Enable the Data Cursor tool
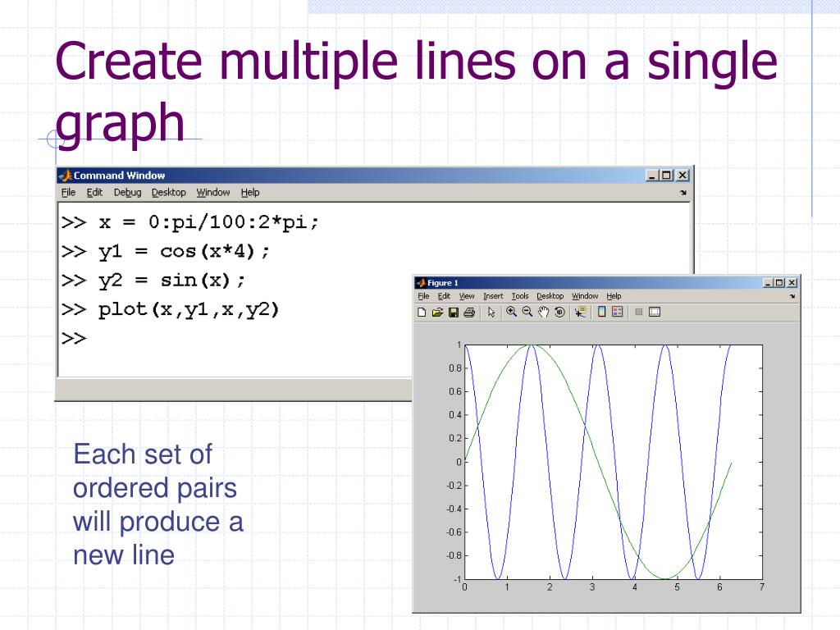The height and width of the screenshot is (630, 840). 580,312
